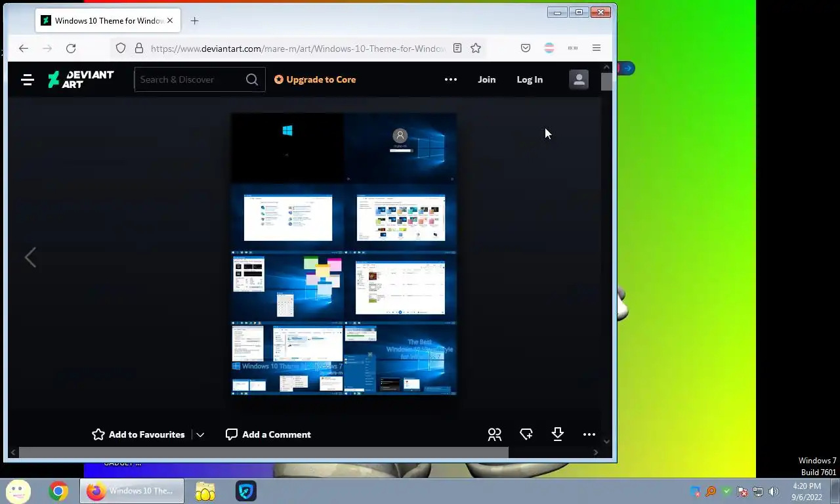Click the orange magnifier tray icon

coord(711,492)
